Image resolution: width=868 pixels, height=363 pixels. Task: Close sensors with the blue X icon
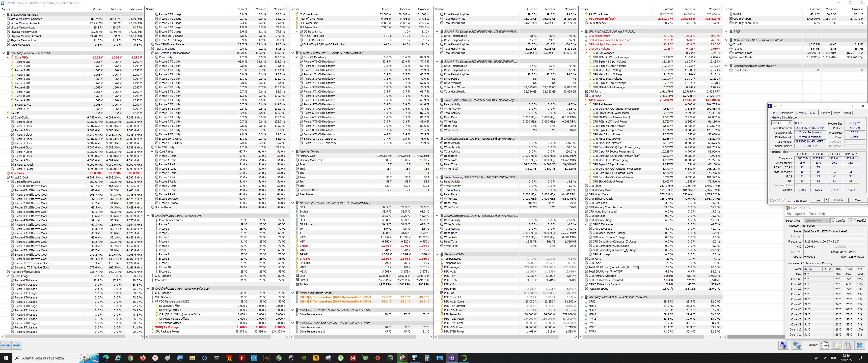[860, 345]
